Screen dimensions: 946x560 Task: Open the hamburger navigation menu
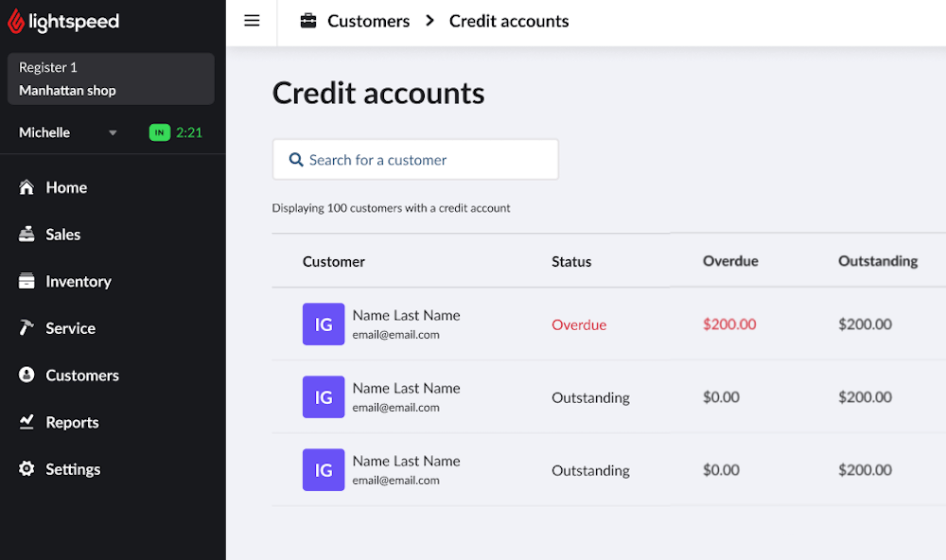[251, 20]
